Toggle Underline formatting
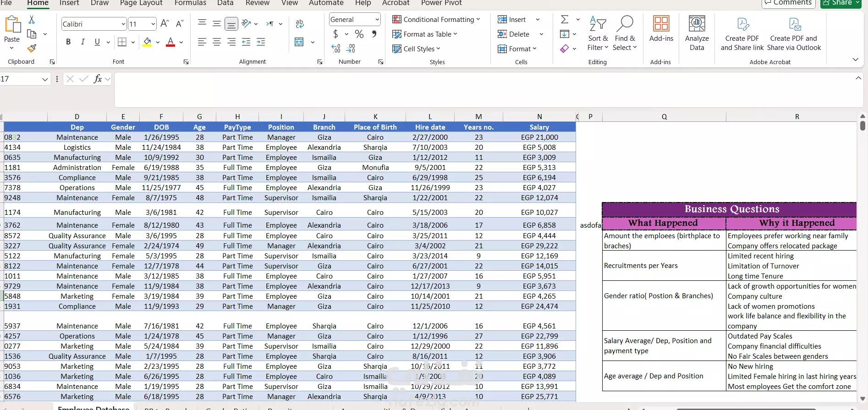 (97, 42)
